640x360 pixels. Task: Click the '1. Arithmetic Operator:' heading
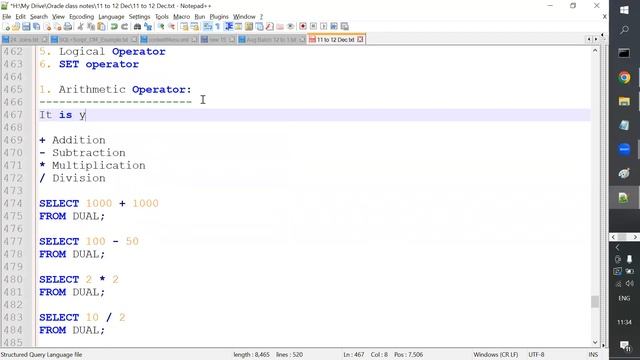[x=115, y=89]
